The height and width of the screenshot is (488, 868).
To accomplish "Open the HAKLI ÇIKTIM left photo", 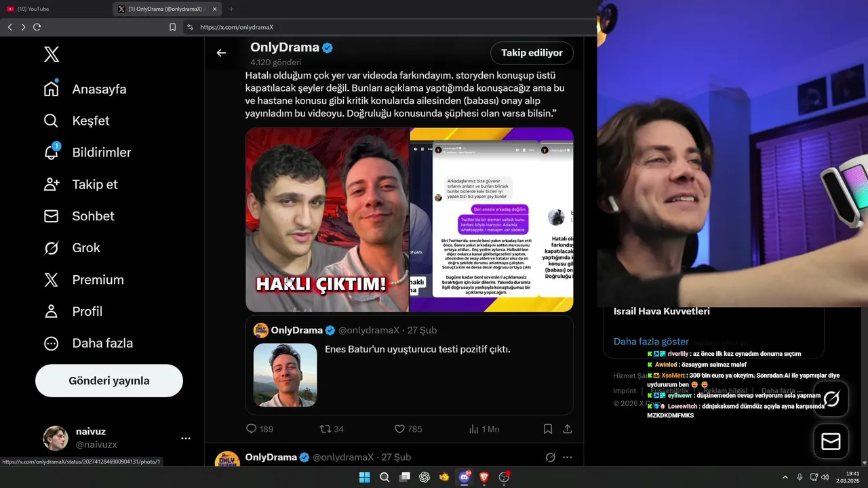I will (327, 220).
